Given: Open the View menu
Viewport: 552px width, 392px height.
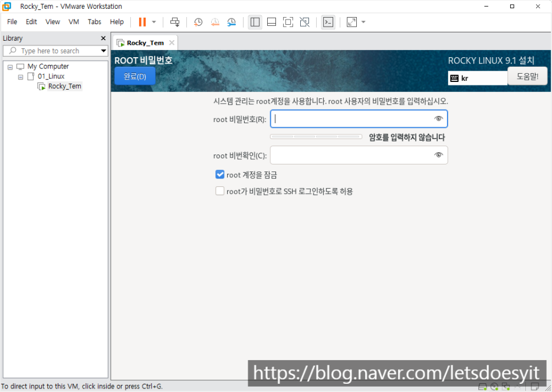Looking at the screenshot, I should [52, 22].
